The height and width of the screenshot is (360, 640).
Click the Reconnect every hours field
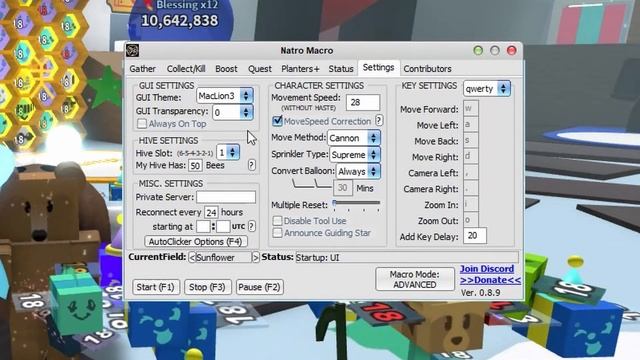[211, 212]
